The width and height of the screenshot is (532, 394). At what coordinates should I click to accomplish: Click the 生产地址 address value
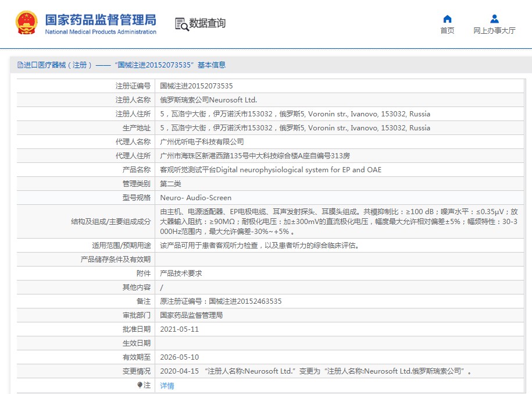pyautogui.click(x=295, y=127)
